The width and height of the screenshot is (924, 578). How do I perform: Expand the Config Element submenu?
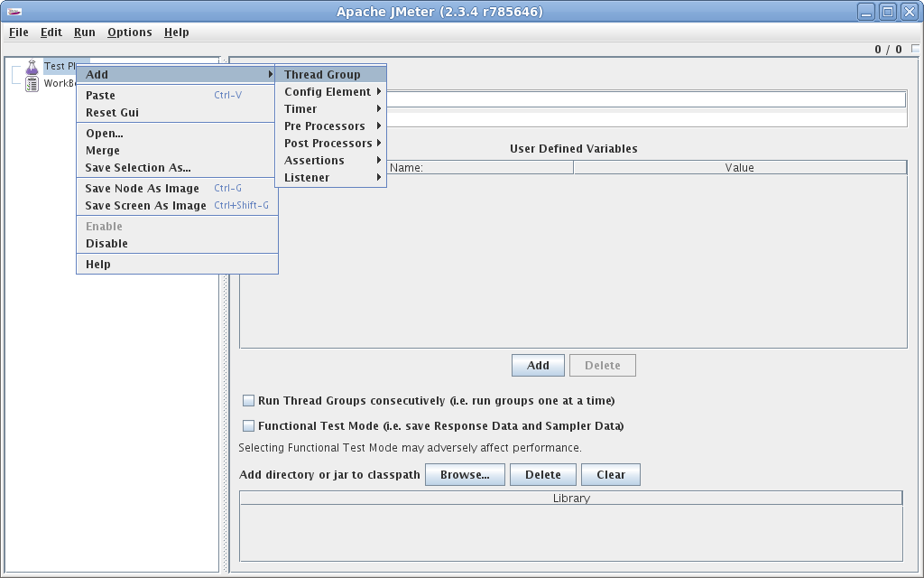pyautogui.click(x=330, y=92)
